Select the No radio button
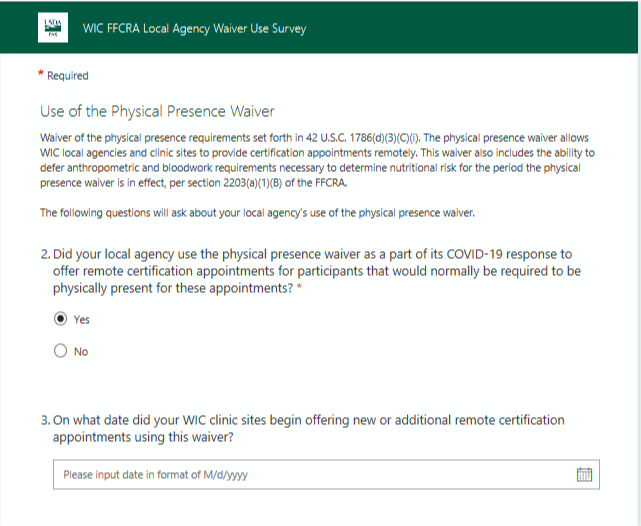641x526 pixels. (61, 351)
